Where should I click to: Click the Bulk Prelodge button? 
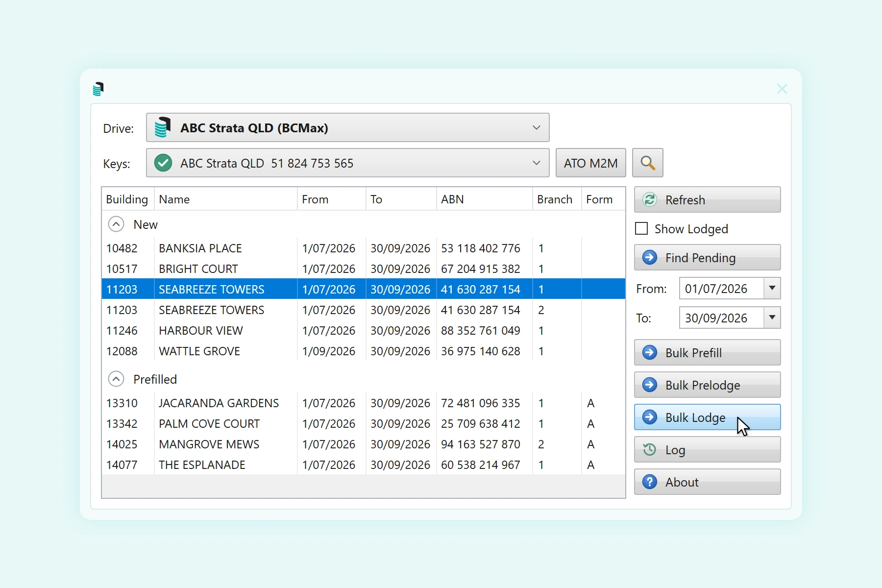click(708, 385)
